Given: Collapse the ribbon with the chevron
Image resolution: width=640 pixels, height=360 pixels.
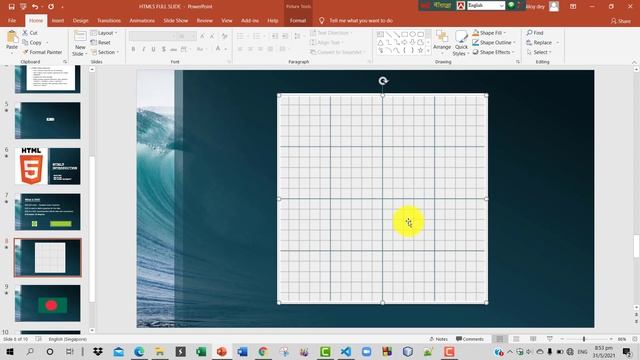Looking at the screenshot, I should pyautogui.click(x=634, y=62).
